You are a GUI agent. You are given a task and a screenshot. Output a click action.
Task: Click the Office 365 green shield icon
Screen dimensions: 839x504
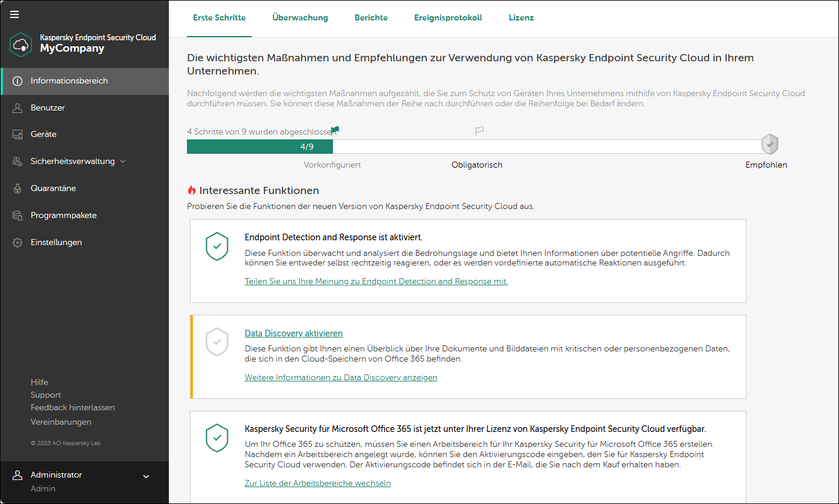(x=217, y=438)
